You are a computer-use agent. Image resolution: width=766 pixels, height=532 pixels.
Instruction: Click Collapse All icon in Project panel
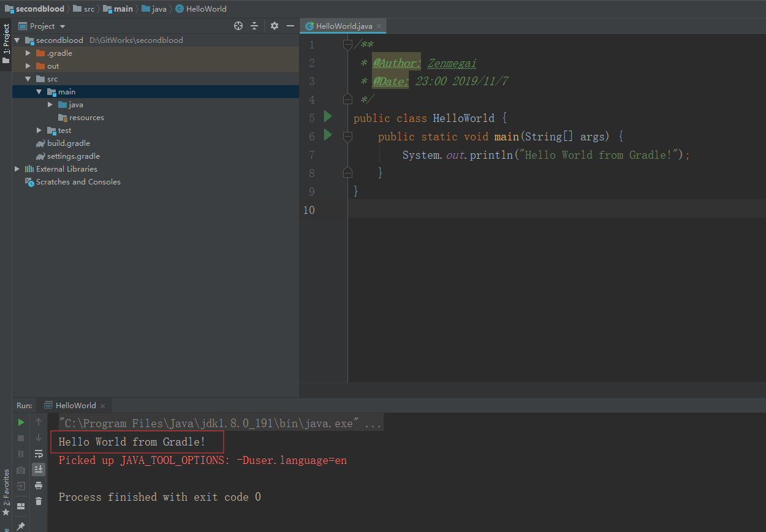point(254,26)
